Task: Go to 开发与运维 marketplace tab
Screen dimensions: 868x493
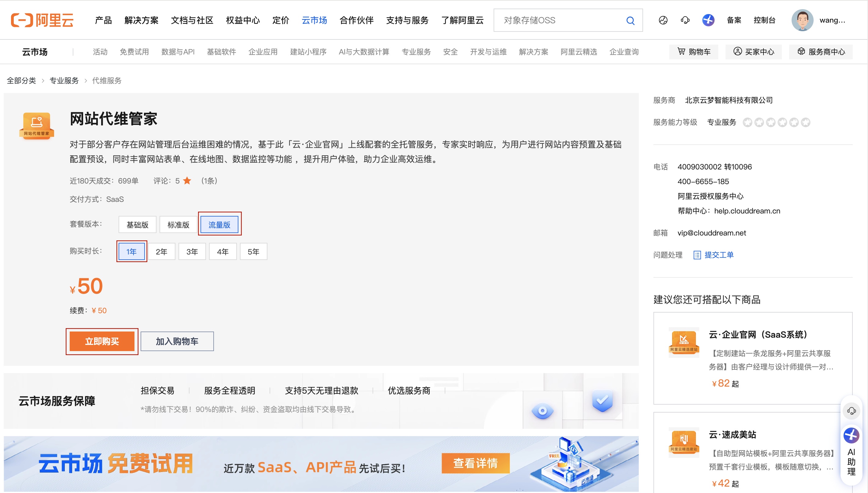Action: coord(488,52)
